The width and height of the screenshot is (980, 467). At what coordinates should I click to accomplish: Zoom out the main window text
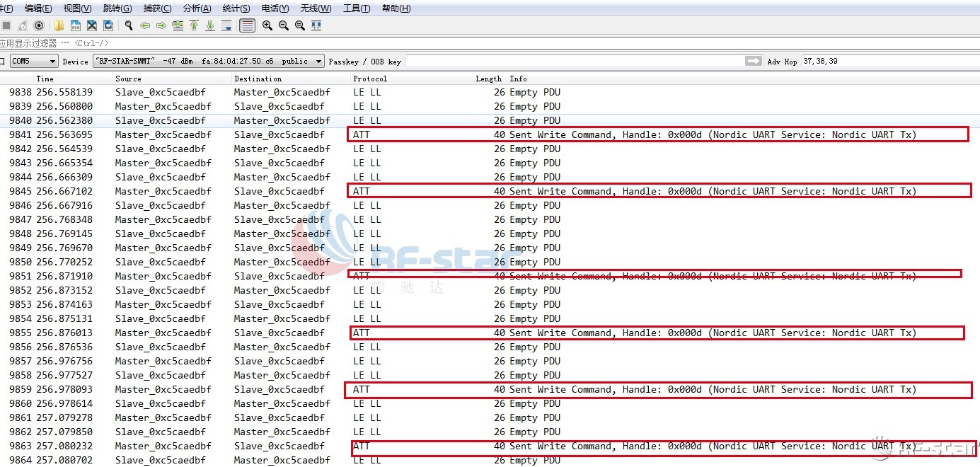pos(284,25)
